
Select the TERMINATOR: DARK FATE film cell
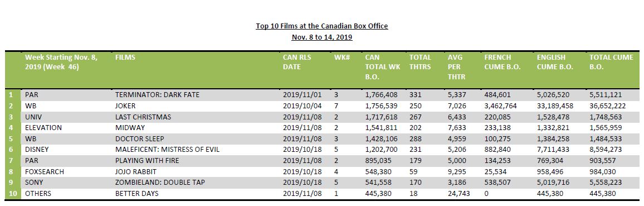[x=157, y=94]
